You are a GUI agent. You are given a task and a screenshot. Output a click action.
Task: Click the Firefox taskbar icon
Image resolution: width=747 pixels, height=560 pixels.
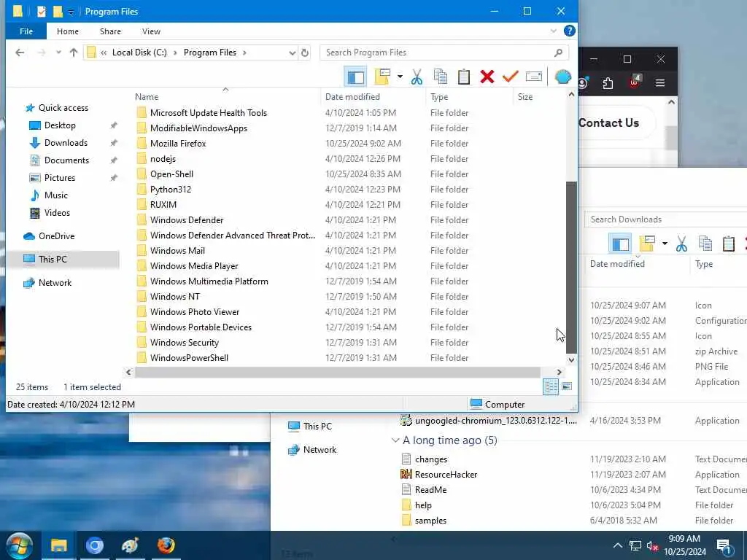(166, 545)
